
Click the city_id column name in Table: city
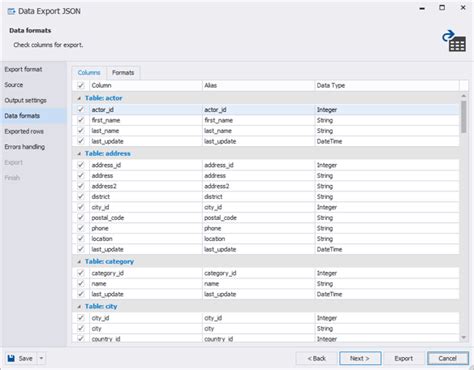pyautogui.click(x=100, y=318)
